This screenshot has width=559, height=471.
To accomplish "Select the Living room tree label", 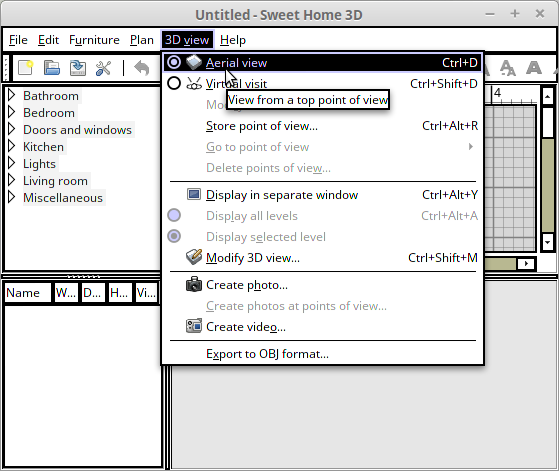I will click(x=55, y=180).
